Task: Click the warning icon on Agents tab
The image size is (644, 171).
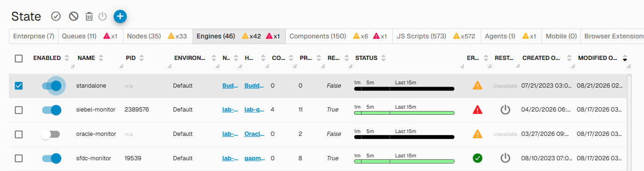Action: pyautogui.click(x=525, y=36)
